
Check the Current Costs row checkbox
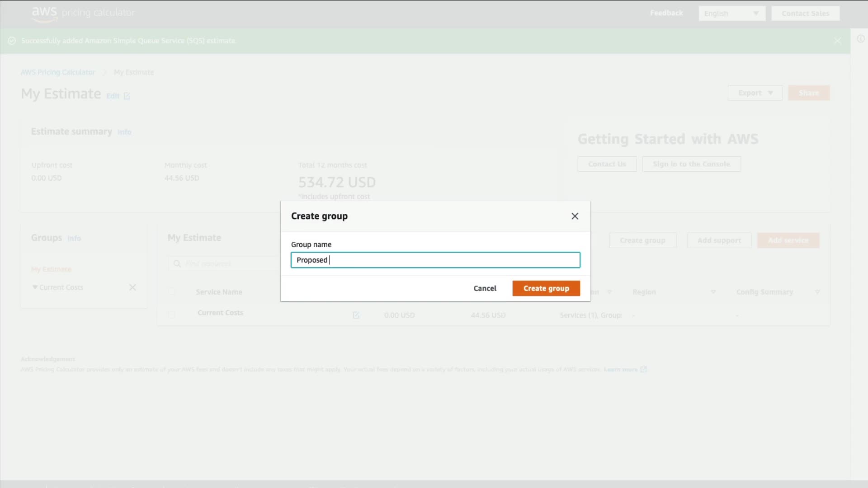click(x=171, y=314)
